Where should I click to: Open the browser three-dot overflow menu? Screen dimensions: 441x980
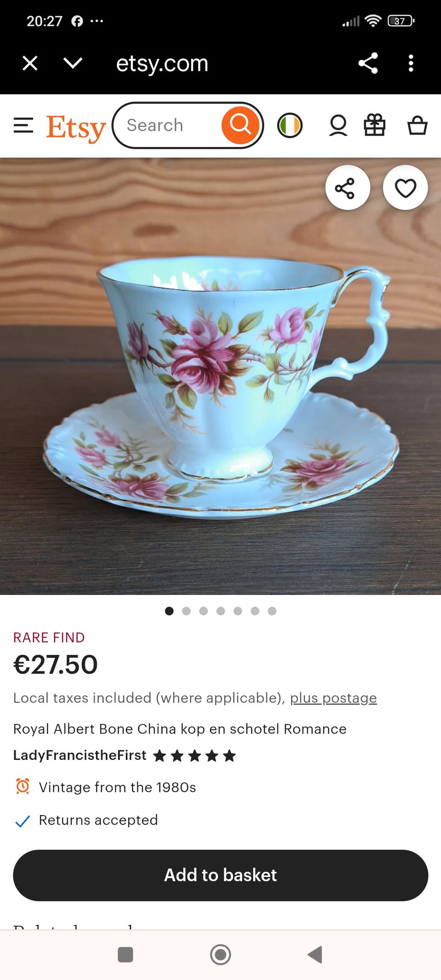[411, 63]
